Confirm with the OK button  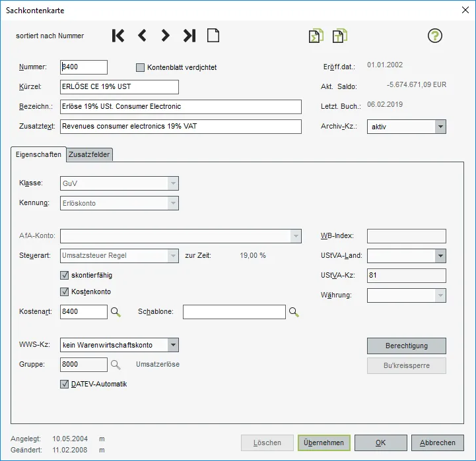[381, 443]
